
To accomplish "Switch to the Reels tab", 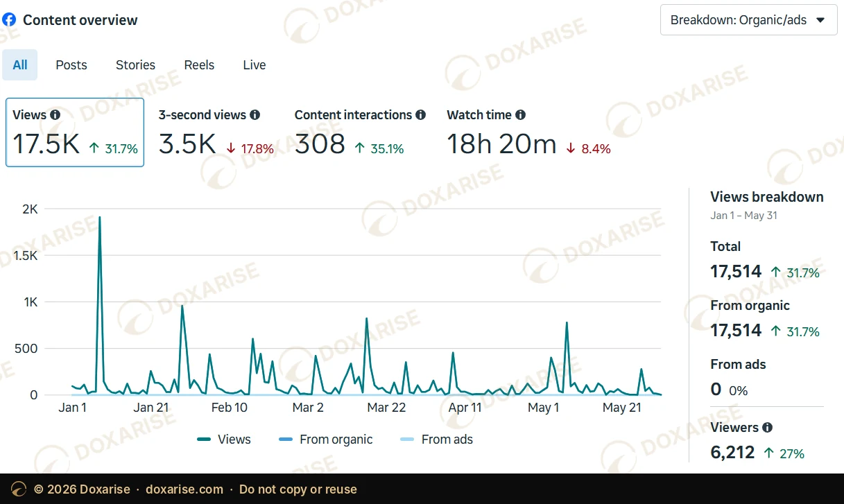I will coord(199,65).
